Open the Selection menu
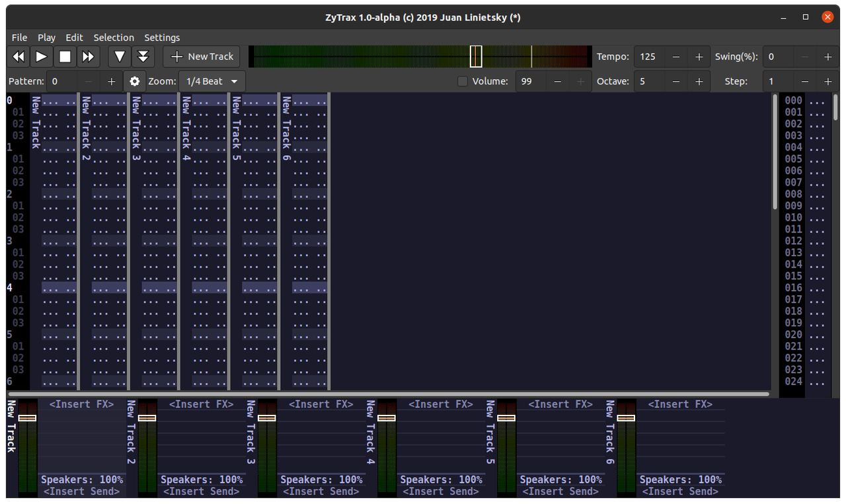The image size is (846, 504). 114,38
